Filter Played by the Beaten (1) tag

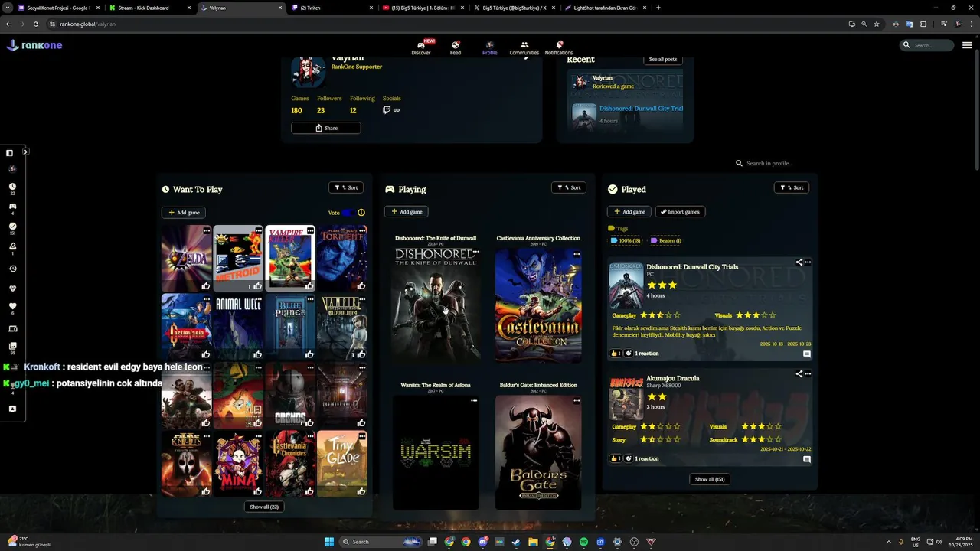tap(666, 240)
